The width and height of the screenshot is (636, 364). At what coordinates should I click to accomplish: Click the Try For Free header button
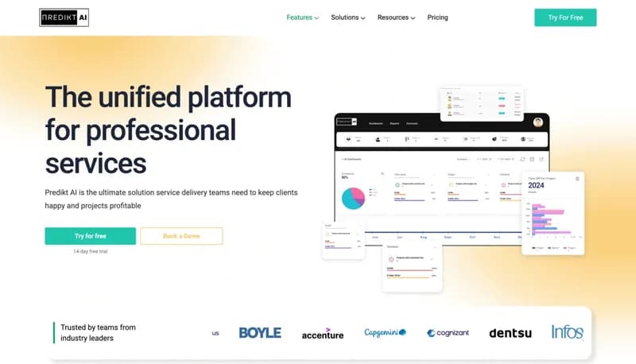[x=565, y=17]
